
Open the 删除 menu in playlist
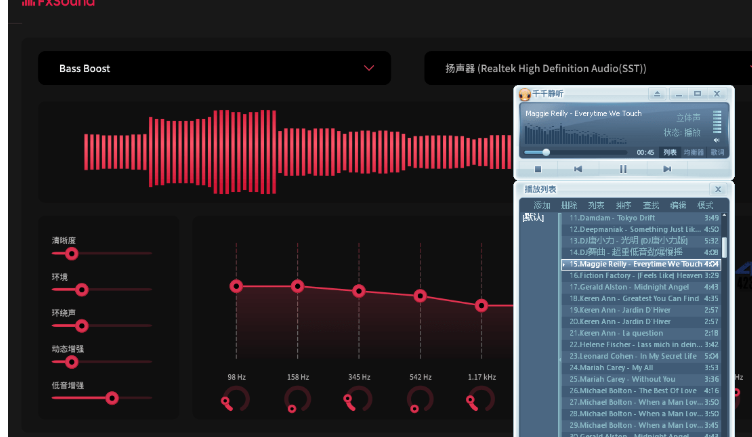(x=569, y=205)
